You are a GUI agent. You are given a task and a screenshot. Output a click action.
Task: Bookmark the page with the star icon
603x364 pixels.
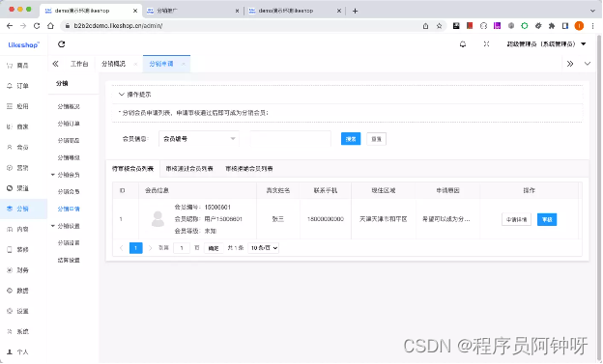click(x=439, y=26)
